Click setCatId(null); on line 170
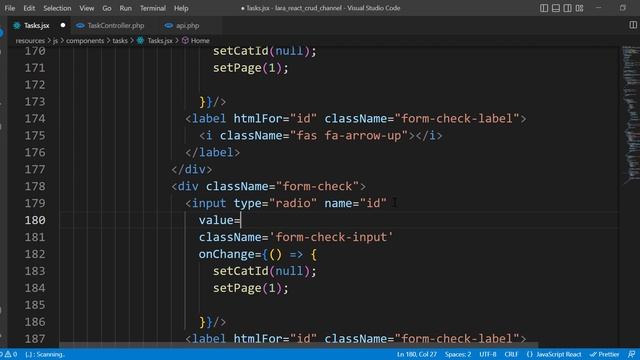The width and height of the screenshot is (640, 360). coord(264,51)
